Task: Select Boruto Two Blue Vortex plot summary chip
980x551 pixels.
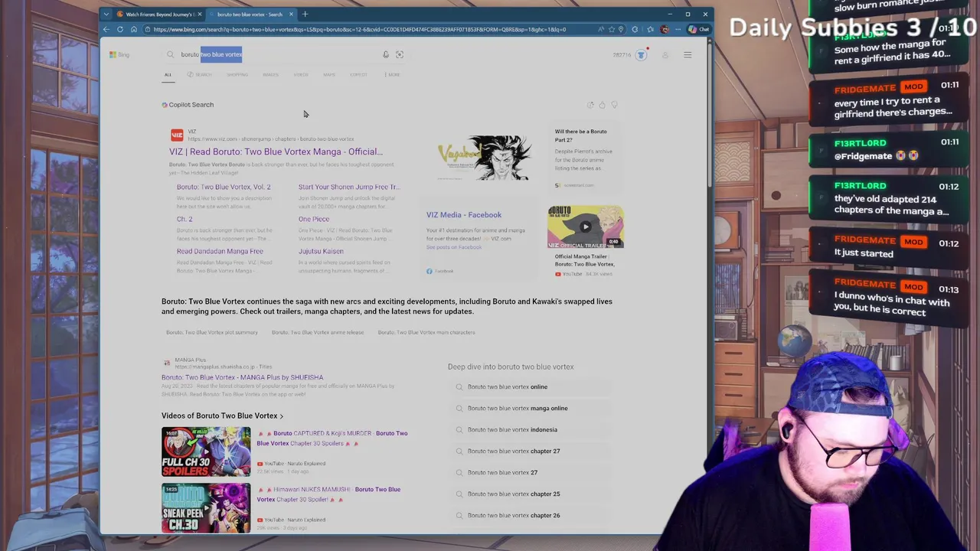Action: pos(212,332)
